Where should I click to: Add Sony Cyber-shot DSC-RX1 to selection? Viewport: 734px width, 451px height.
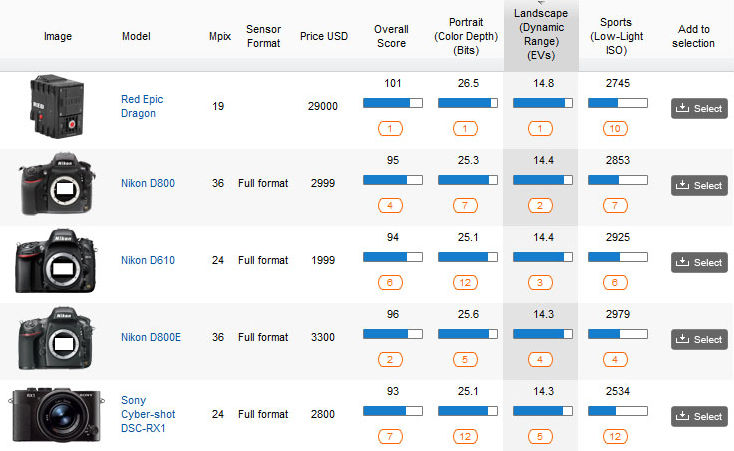pos(698,416)
